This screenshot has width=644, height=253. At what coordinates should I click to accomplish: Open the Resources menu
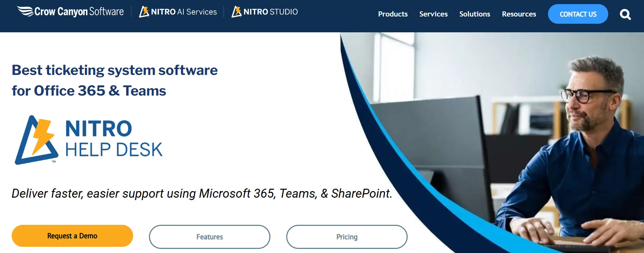pyautogui.click(x=519, y=14)
